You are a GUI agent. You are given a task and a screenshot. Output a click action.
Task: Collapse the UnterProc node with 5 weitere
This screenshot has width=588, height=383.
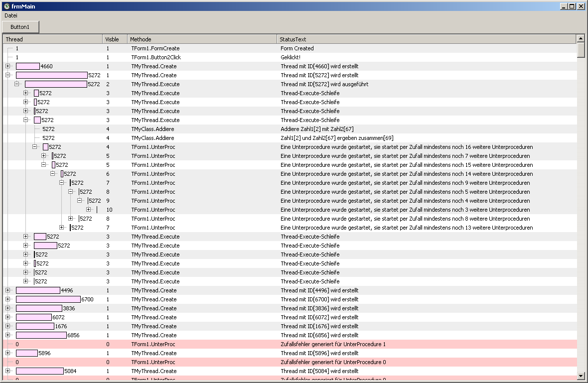tap(71, 192)
